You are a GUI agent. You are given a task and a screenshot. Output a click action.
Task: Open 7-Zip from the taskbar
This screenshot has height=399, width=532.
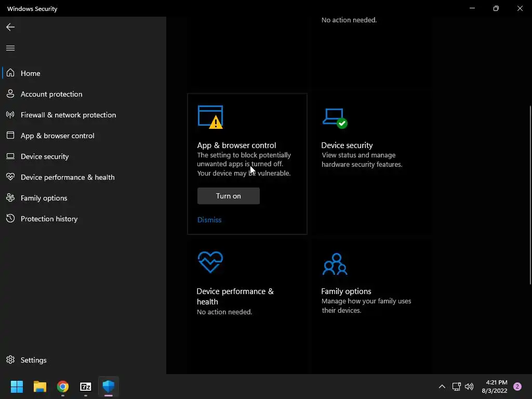click(x=86, y=387)
